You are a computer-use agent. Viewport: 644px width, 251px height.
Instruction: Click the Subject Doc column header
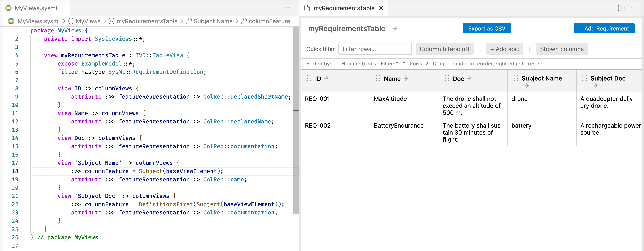tap(609, 81)
